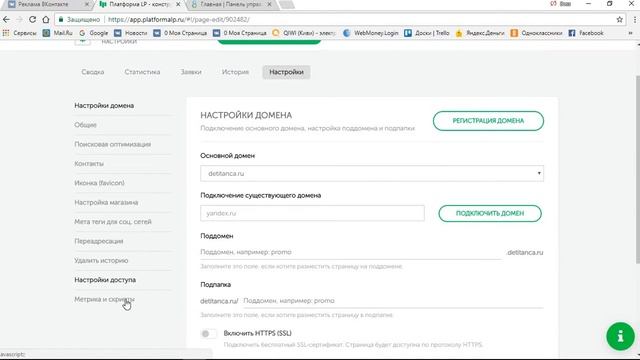
Task: Open Доски | Trello bookmark
Action: point(427,33)
